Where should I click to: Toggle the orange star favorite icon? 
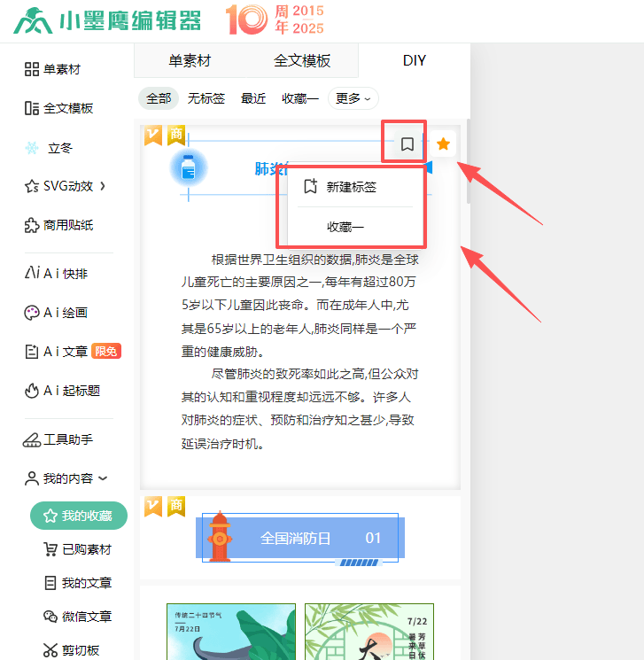[x=443, y=144]
